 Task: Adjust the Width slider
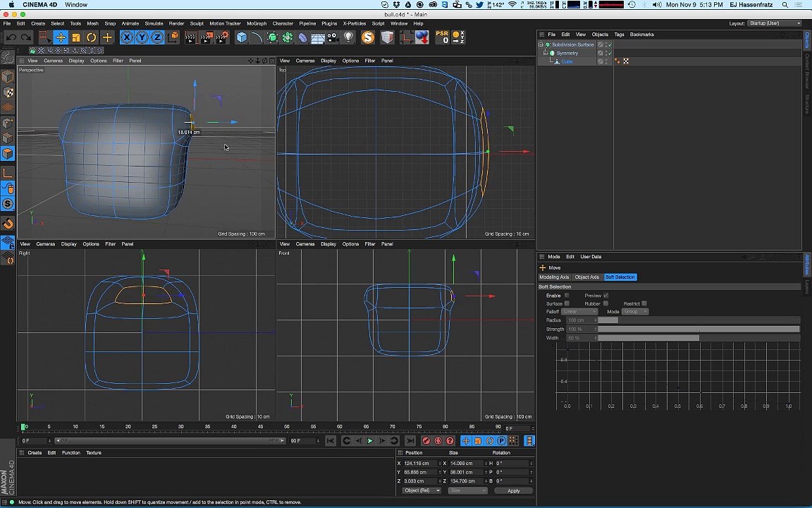(x=699, y=338)
